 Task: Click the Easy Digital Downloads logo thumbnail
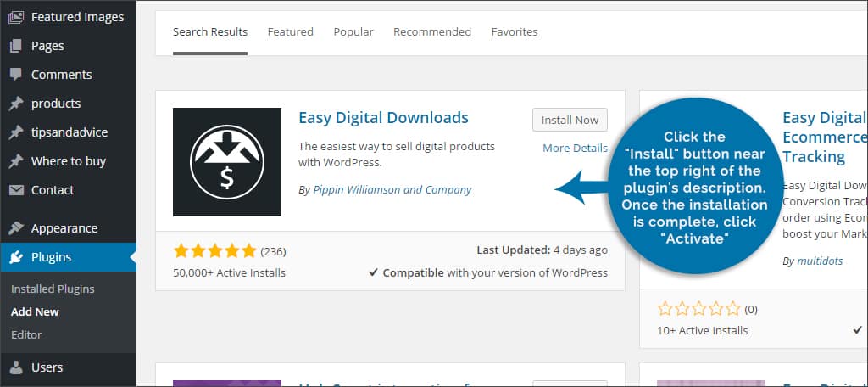227,162
